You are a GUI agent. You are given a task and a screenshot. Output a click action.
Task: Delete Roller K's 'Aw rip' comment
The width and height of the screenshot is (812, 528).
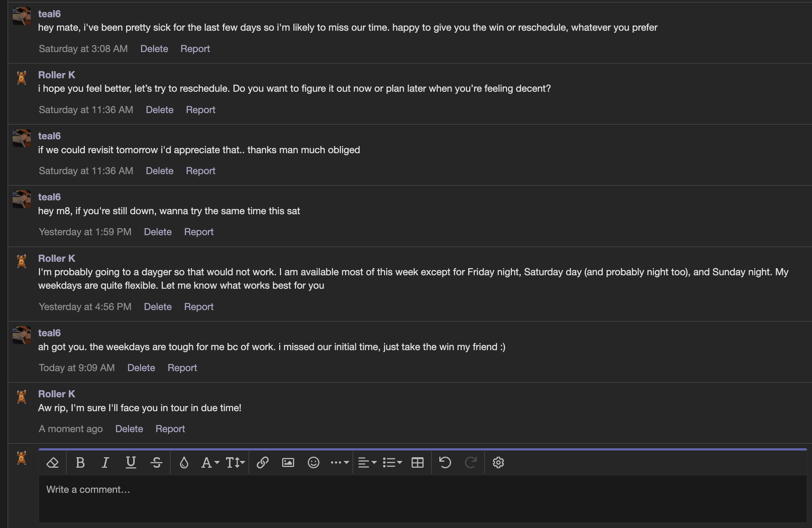point(129,429)
